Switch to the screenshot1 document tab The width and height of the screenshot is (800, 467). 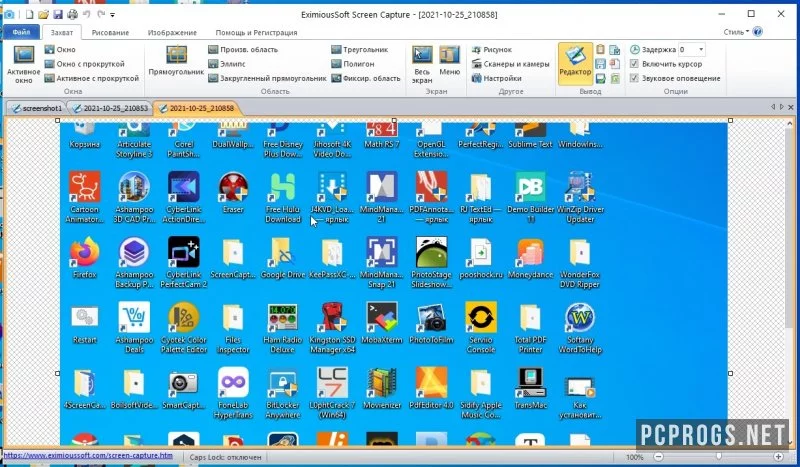point(37,108)
